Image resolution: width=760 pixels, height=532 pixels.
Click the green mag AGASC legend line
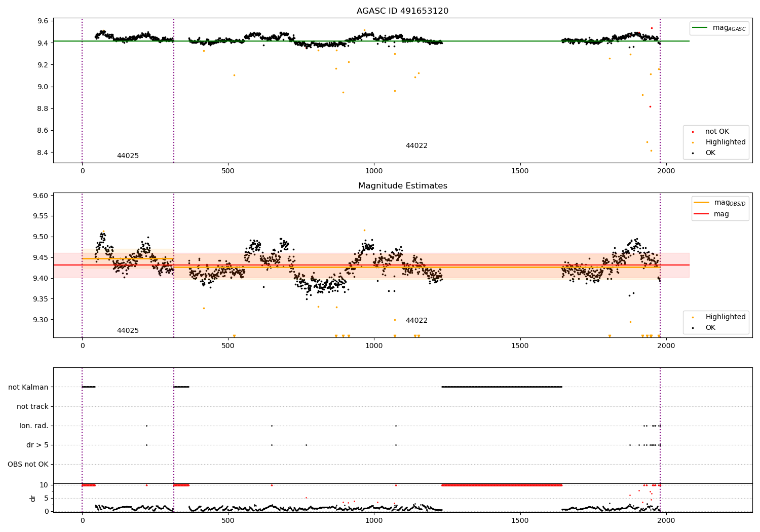(700, 28)
